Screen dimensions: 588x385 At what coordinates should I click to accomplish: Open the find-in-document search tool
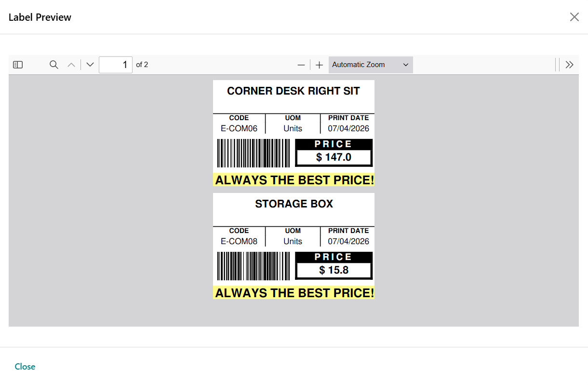(54, 65)
